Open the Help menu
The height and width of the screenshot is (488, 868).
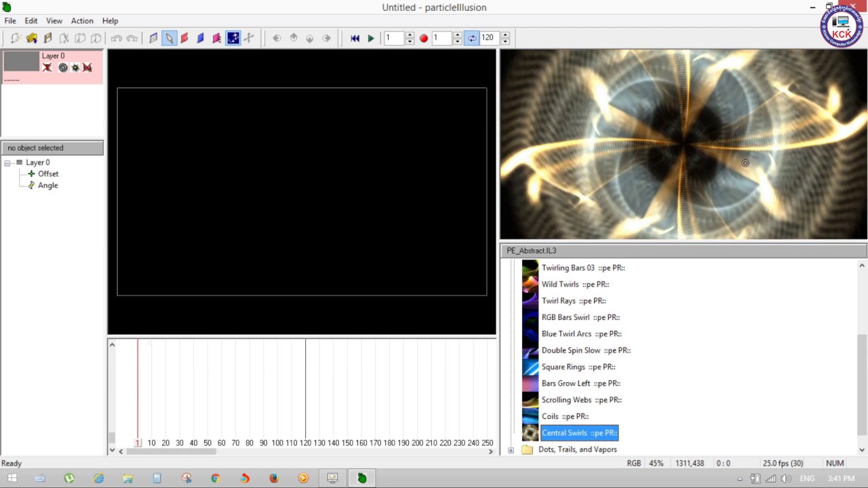click(x=110, y=21)
